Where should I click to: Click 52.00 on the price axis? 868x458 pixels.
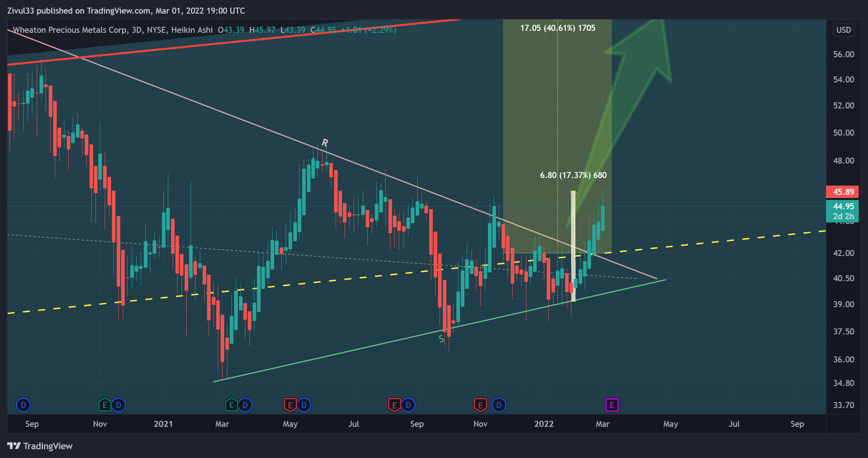(844, 106)
